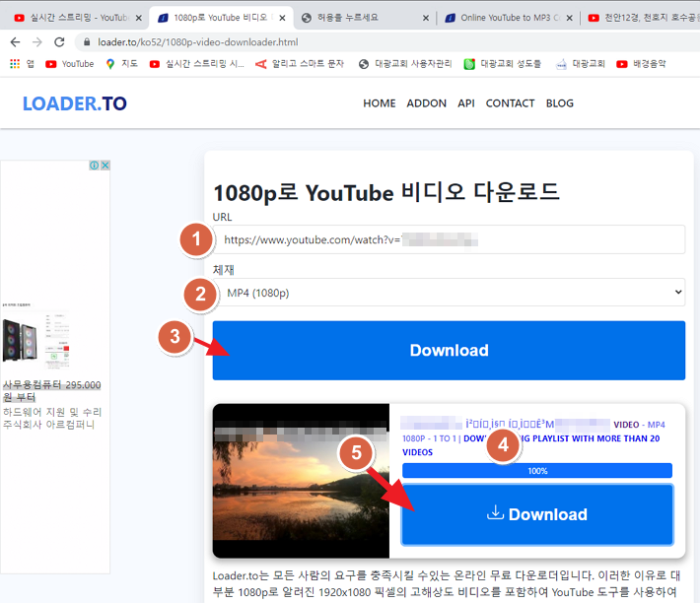Viewport: 700px width, 603px height.
Task: Click the 주식회사 아르컴퍼니 ad text
Action: pyautogui.click(x=48, y=425)
